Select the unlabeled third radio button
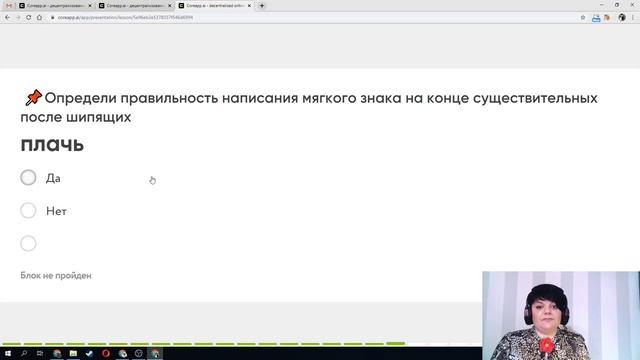The height and width of the screenshot is (360, 640). (x=28, y=244)
